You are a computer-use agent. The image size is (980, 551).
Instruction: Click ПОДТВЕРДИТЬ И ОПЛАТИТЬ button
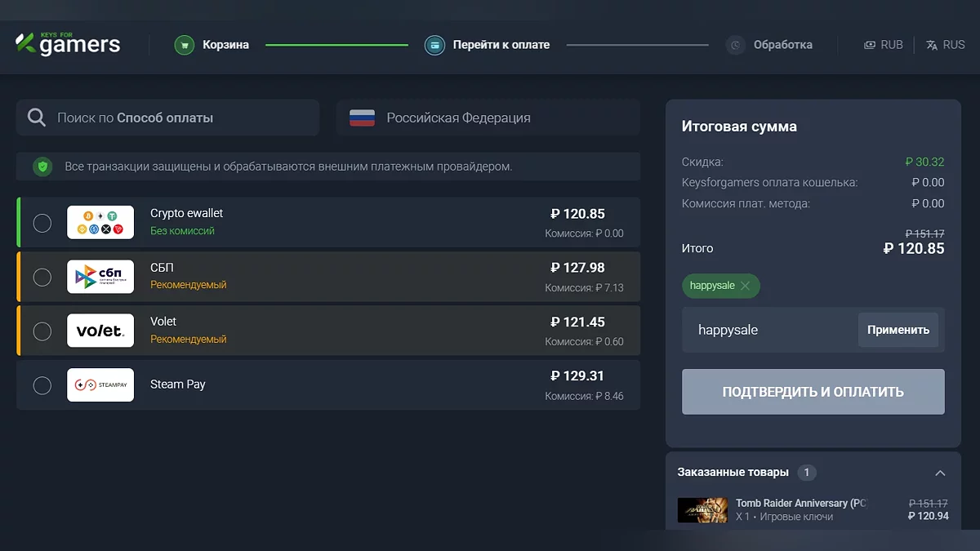(x=813, y=392)
